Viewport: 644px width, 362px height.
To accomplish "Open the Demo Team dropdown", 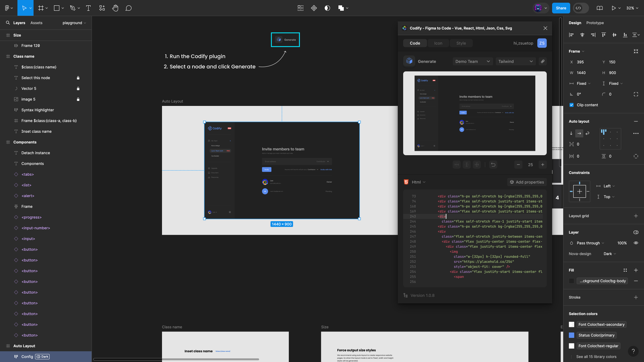I will [x=473, y=62].
